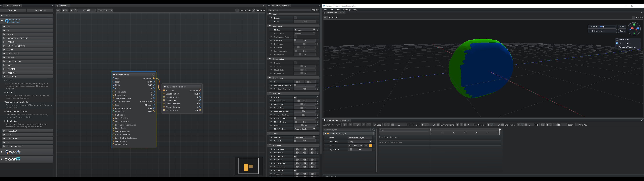Viewport: 644px width, 181px height.
Task: Enable the Snap to Grid checkbox
Action: [x=237, y=10]
